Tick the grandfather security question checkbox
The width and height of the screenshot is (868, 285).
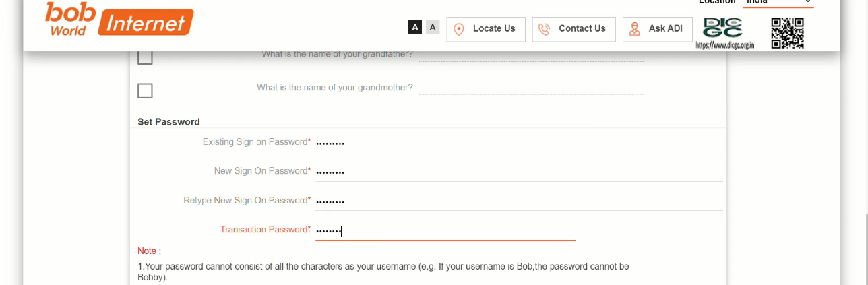click(x=145, y=57)
